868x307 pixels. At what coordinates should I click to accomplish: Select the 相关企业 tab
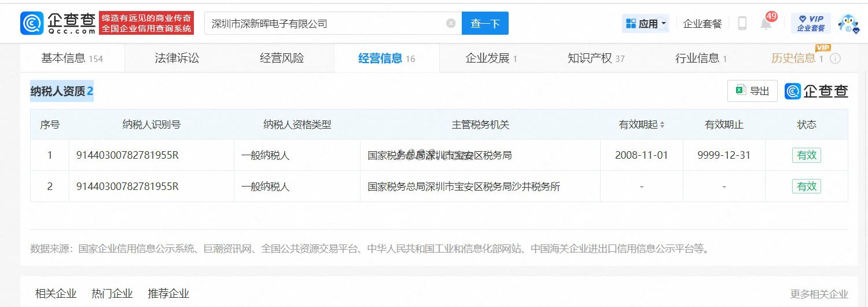pyautogui.click(x=56, y=294)
